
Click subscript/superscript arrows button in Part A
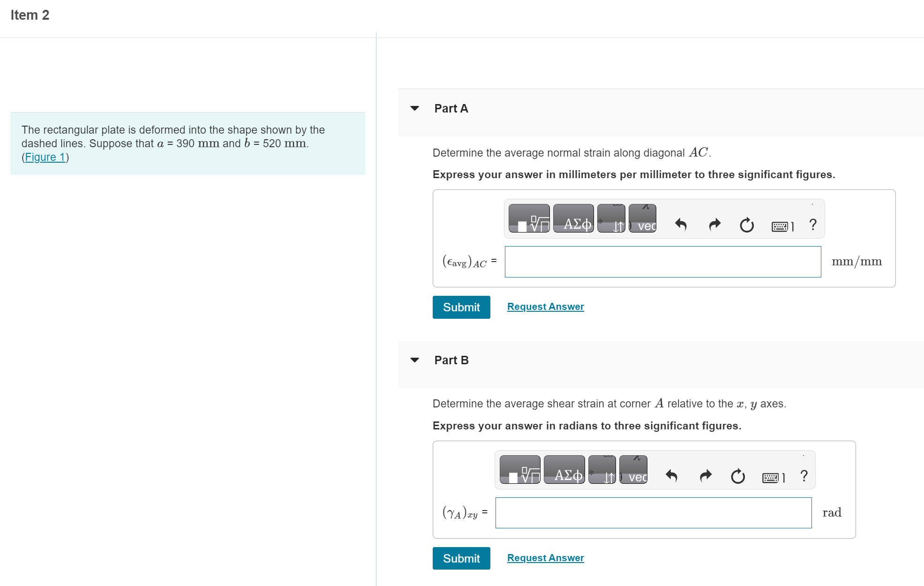click(611, 218)
